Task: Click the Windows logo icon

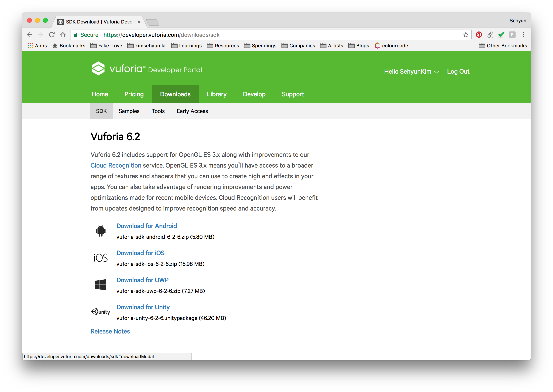Action: tap(101, 285)
